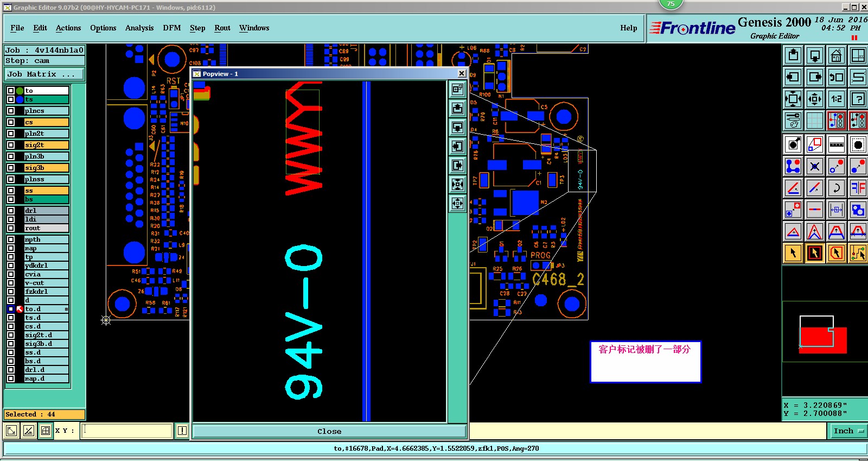Select the rotate arrow tool

(x=837, y=188)
